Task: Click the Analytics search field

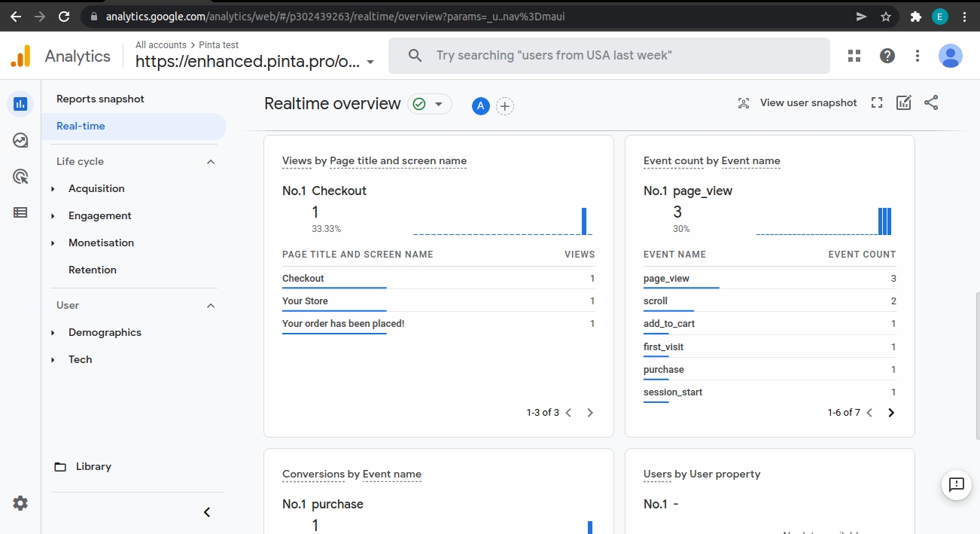Action: coord(608,56)
